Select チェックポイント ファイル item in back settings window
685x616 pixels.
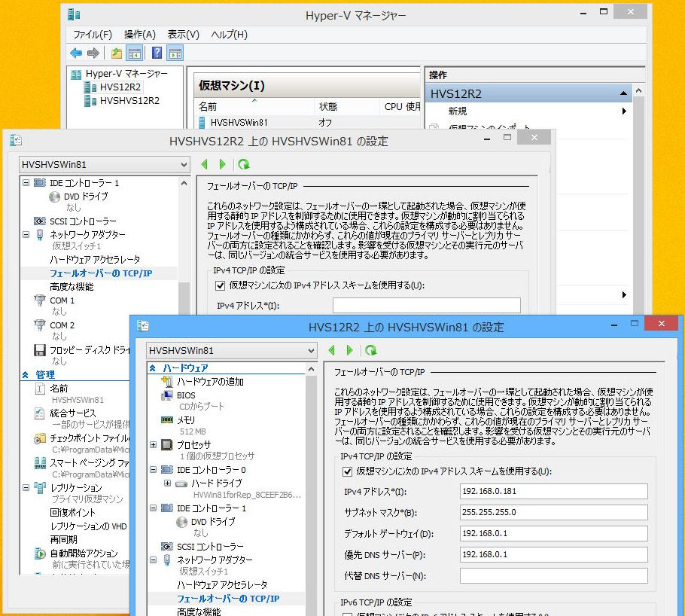tap(89, 438)
